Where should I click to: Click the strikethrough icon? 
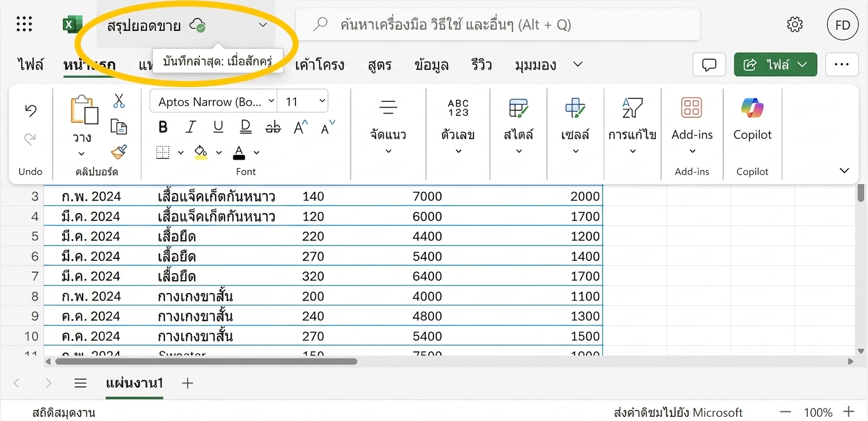(273, 127)
